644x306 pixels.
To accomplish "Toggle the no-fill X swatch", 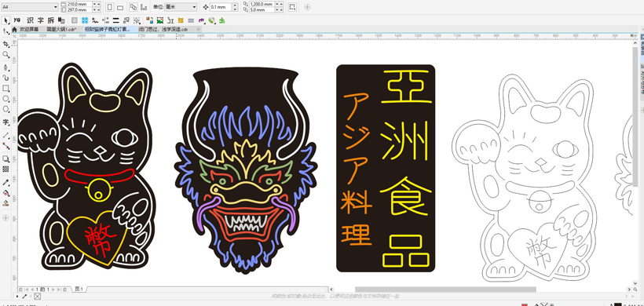I will tap(38, 296).
